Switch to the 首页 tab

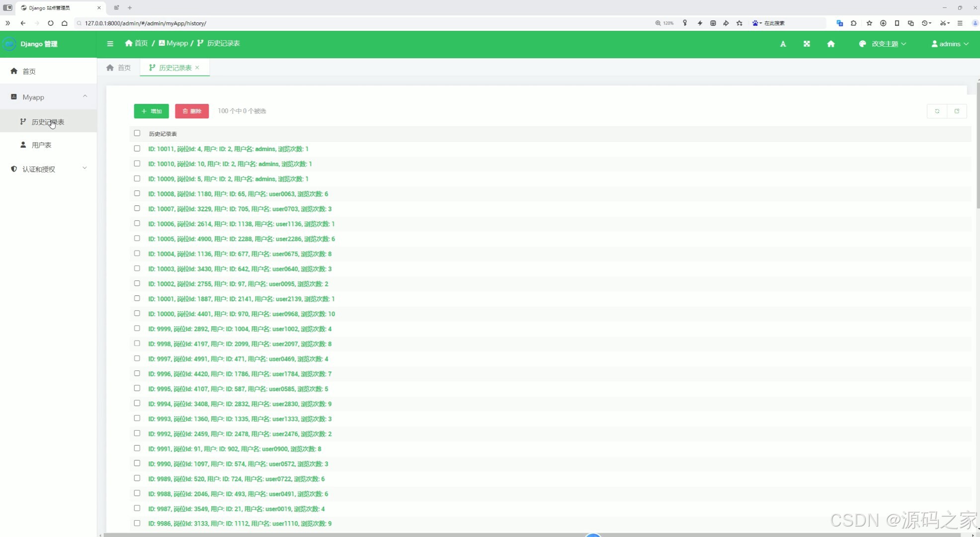click(119, 68)
